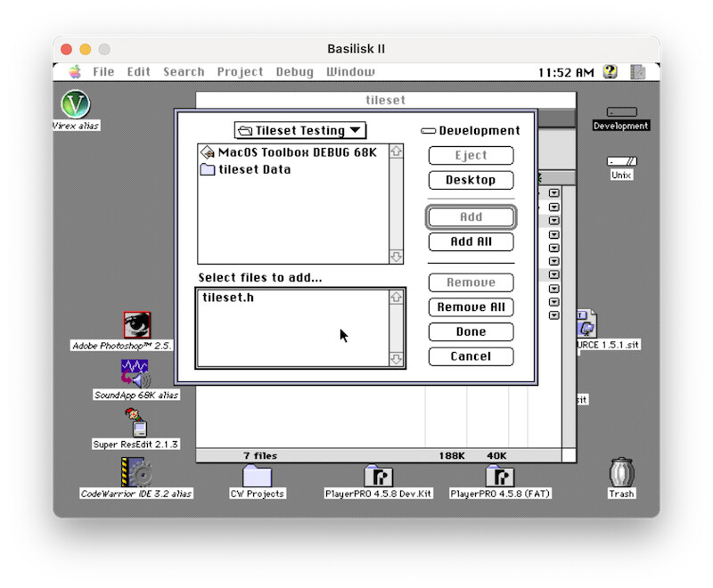Click the Add All button

pyautogui.click(x=471, y=241)
